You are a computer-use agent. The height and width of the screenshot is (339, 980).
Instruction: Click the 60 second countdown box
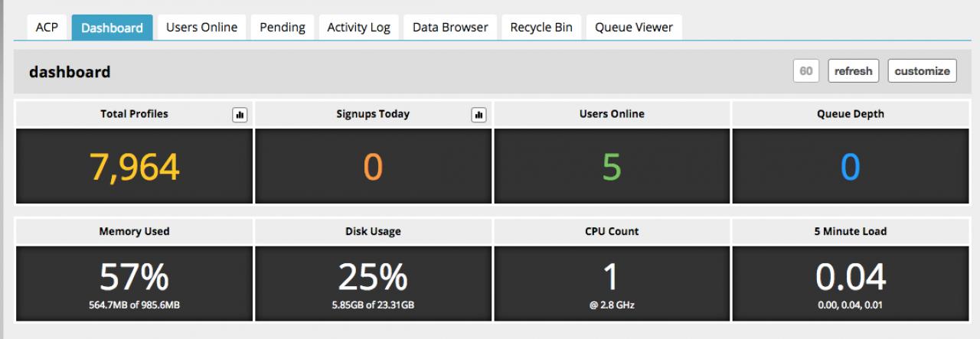tap(805, 71)
